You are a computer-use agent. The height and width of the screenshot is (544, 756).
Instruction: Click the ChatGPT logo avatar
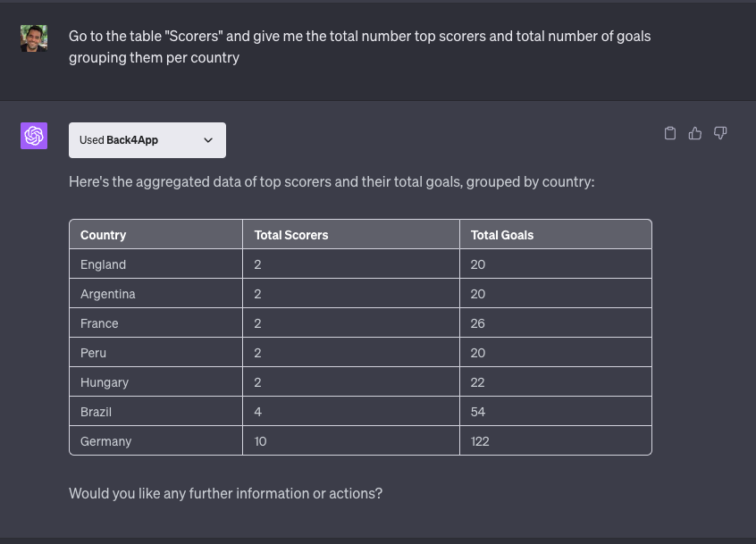coord(34,136)
